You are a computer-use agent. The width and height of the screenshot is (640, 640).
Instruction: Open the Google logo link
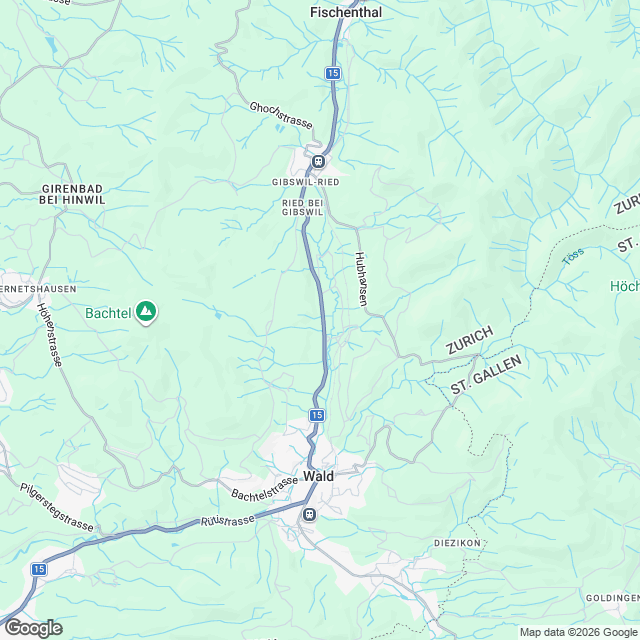tap(33, 628)
